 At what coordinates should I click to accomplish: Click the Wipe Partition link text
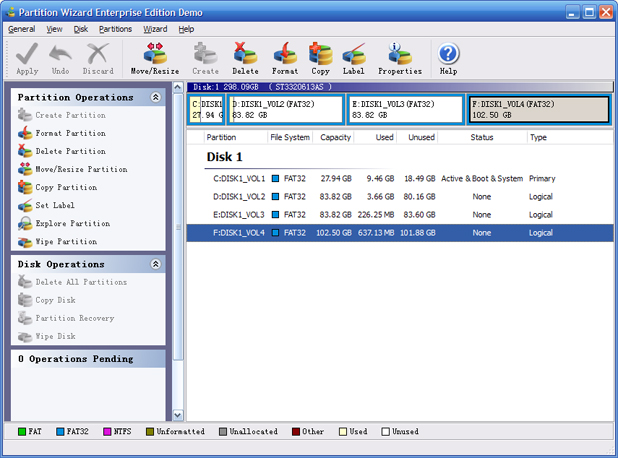66,242
